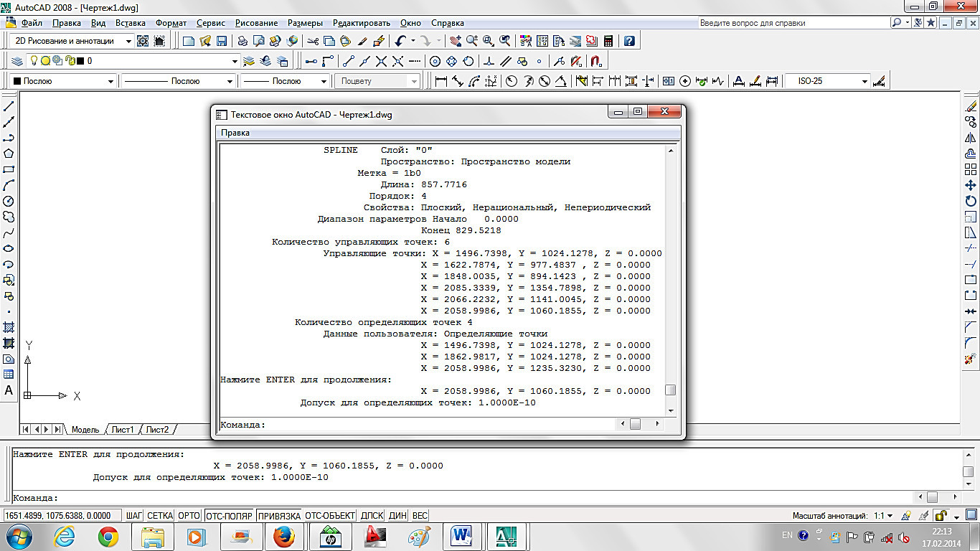Image resolution: width=980 pixels, height=551 pixels.
Task: Click the Save drawing icon
Action: (222, 41)
